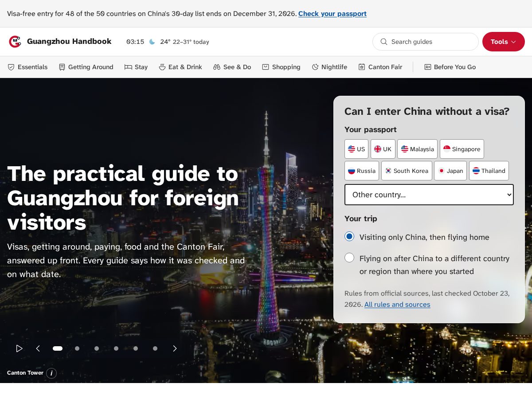
Task: Open 'All rules and sources' link
Action: point(397,305)
